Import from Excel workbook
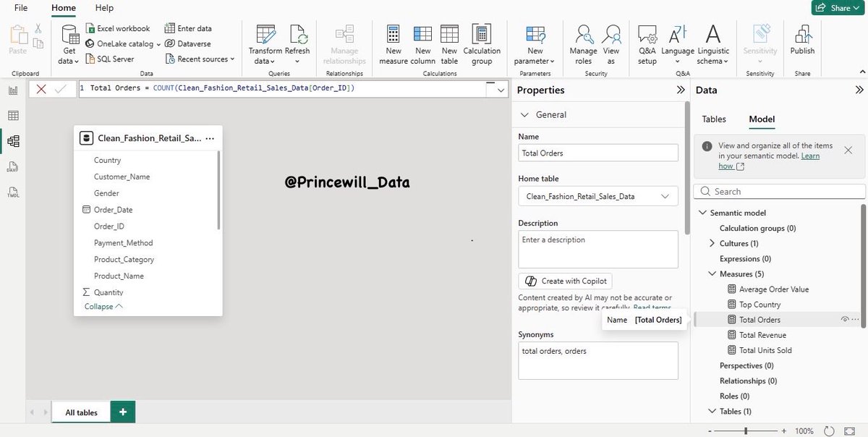This screenshot has height=437, width=868. click(x=118, y=28)
